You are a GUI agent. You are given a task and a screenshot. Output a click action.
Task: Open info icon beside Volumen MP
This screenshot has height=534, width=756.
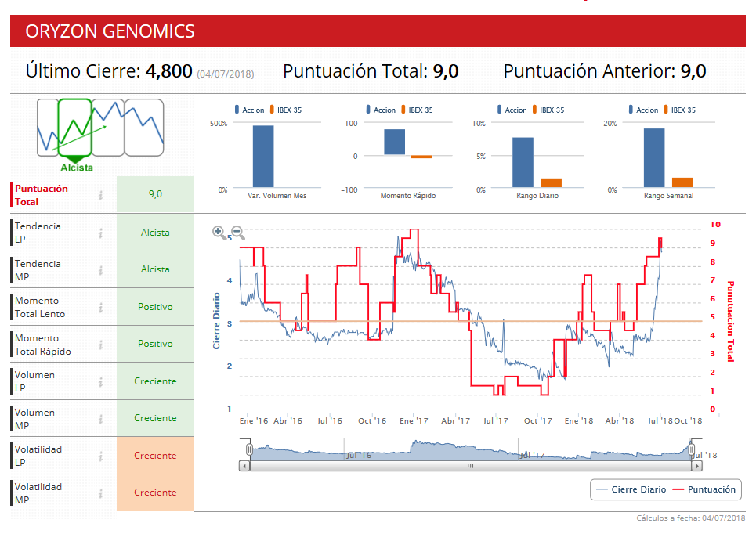click(101, 420)
